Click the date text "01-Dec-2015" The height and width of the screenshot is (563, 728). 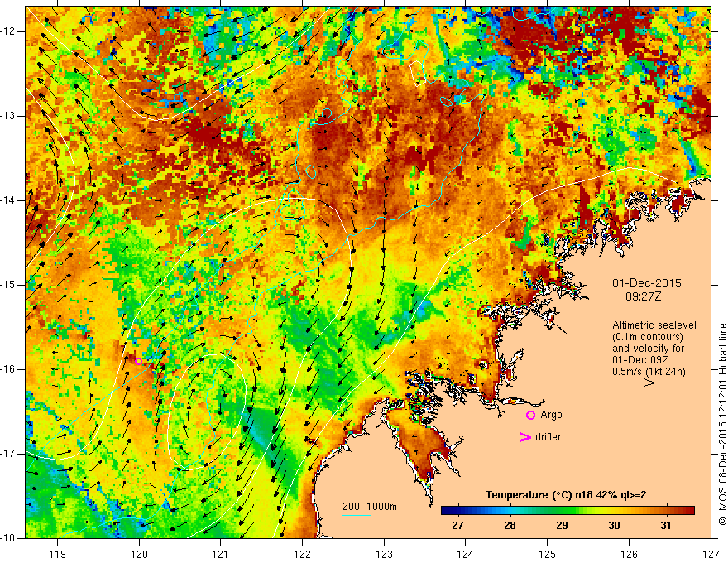coord(647,283)
